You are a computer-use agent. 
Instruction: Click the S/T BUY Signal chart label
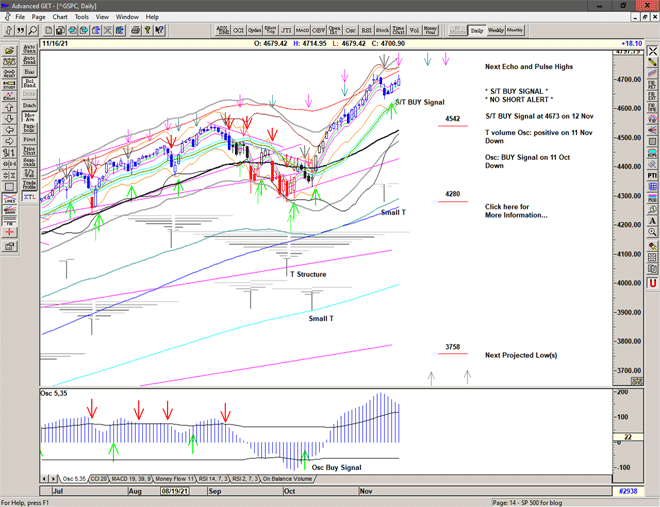click(419, 103)
